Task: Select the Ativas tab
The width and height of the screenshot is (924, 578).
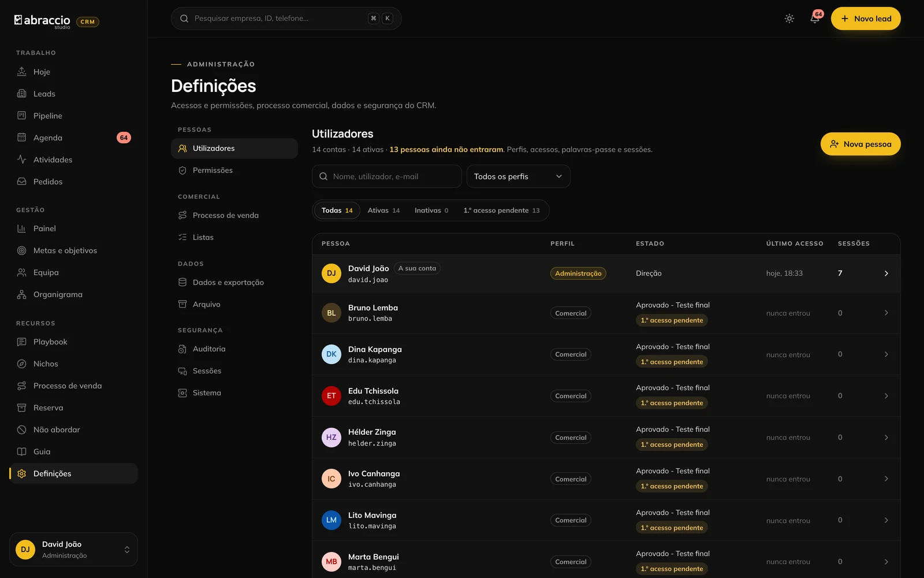Action: pyautogui.click(x=383, y=210)
